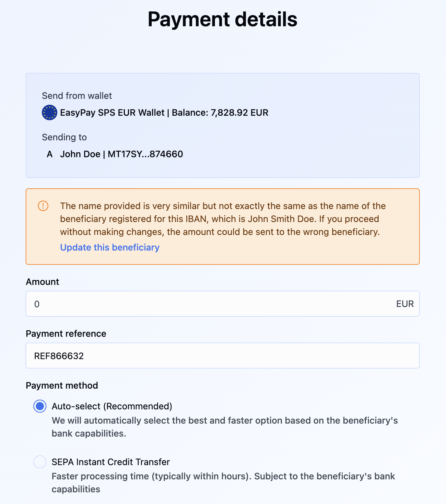Click the "A" beneficiary avatar
The image size is (446, 504).
(50, 154)
